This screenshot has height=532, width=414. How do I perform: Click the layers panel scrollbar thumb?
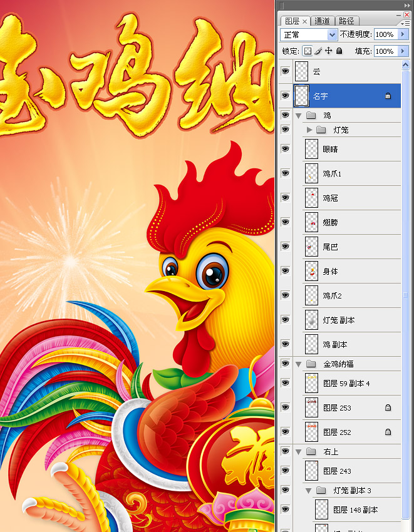coord(405,295)
